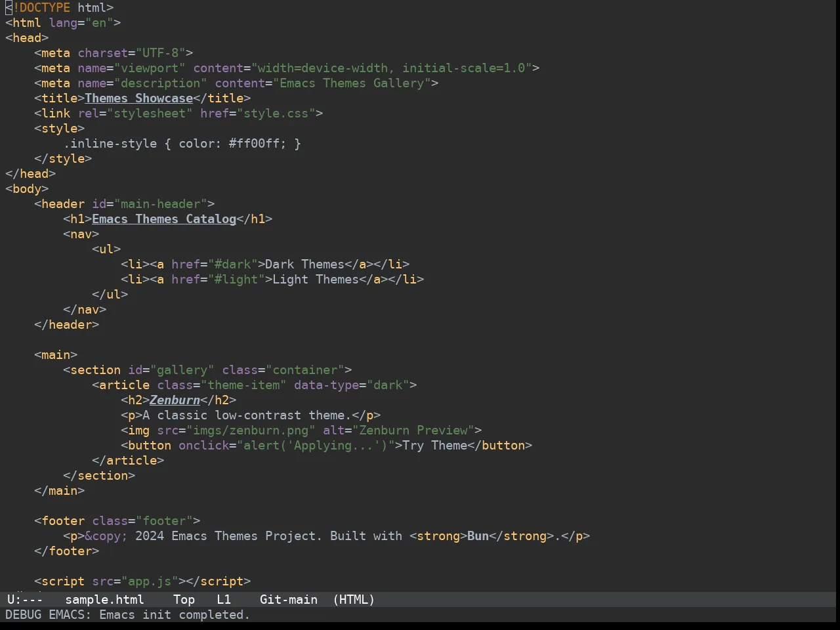Click the 'Themes Showcase' title text
This screenshot has width=840, height=630.
pyautogui.click(x=138, y=98)
